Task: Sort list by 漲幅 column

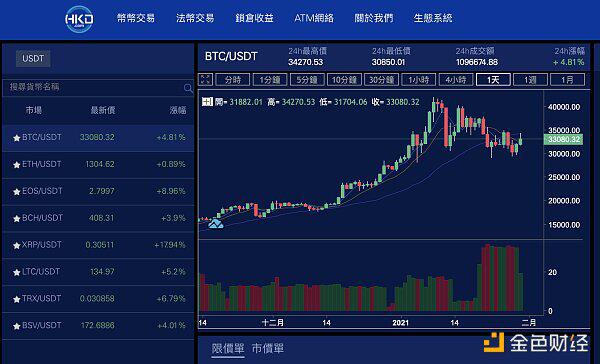Action: pos(178,110)
